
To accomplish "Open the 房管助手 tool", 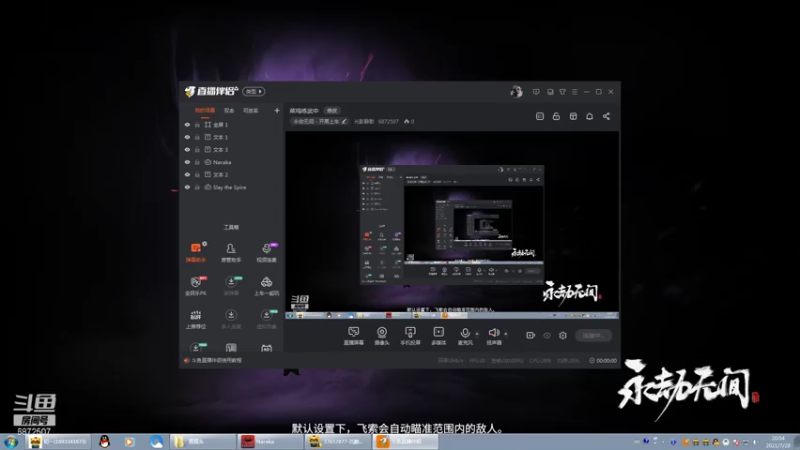I will coord(231,252).
